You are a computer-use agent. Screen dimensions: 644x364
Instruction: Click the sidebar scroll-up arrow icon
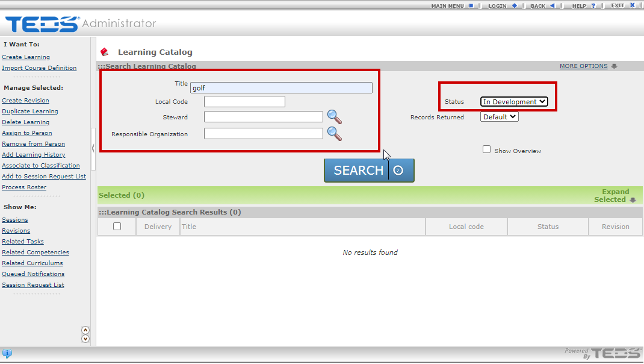(x=85, y=330)
